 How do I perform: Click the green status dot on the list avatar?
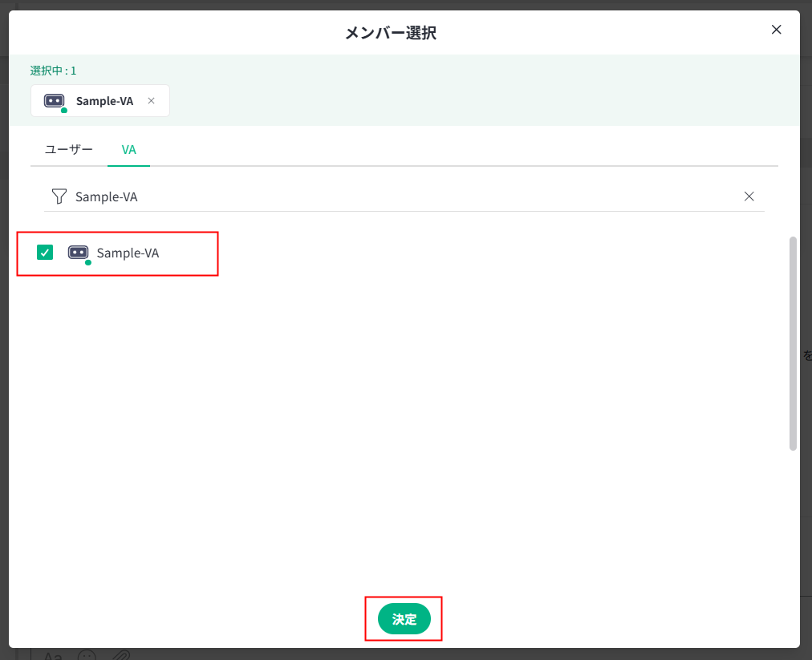(x=88, y=262)
